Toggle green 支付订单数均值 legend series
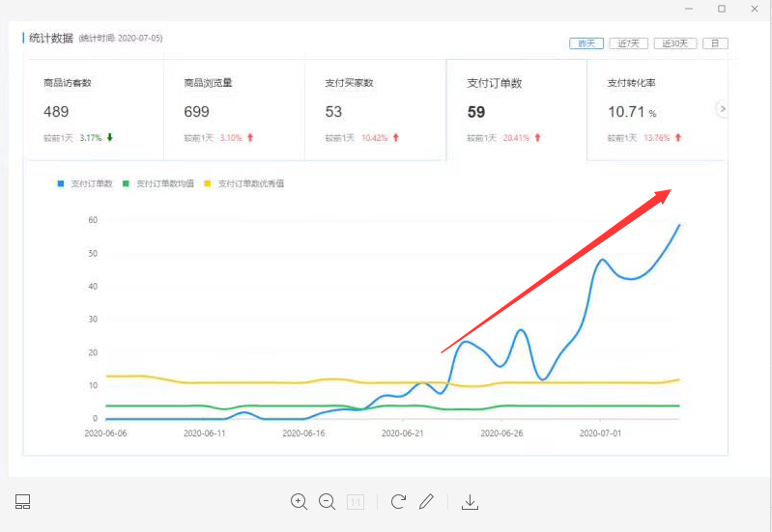772x532 pixels. [x=158, y=183]
